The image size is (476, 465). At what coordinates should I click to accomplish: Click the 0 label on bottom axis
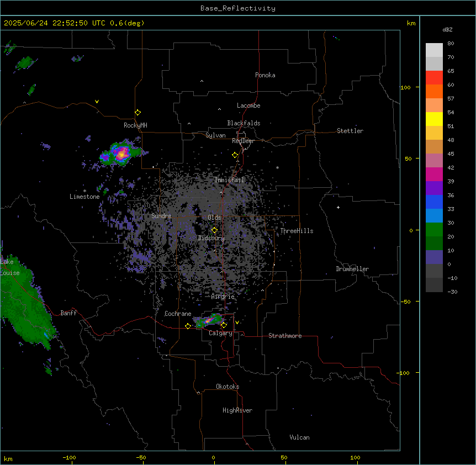[213, 457]
